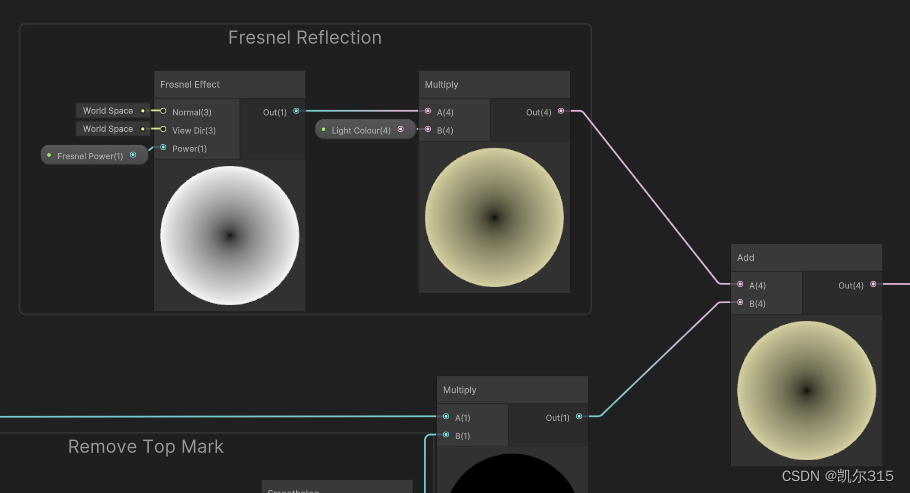Click the lower Multiply A(1) input port
This screenshot has width=910, height=493.
[x=446, y=416]
